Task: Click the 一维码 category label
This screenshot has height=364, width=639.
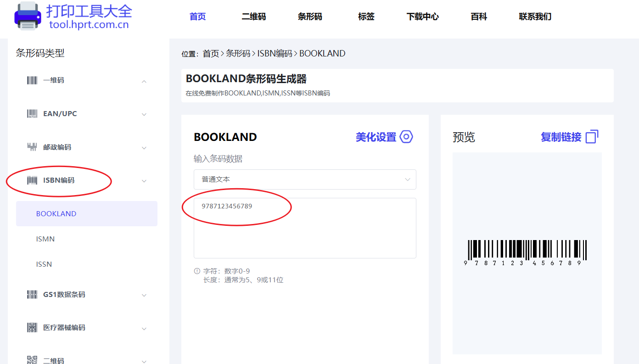Action: [54, 80]
